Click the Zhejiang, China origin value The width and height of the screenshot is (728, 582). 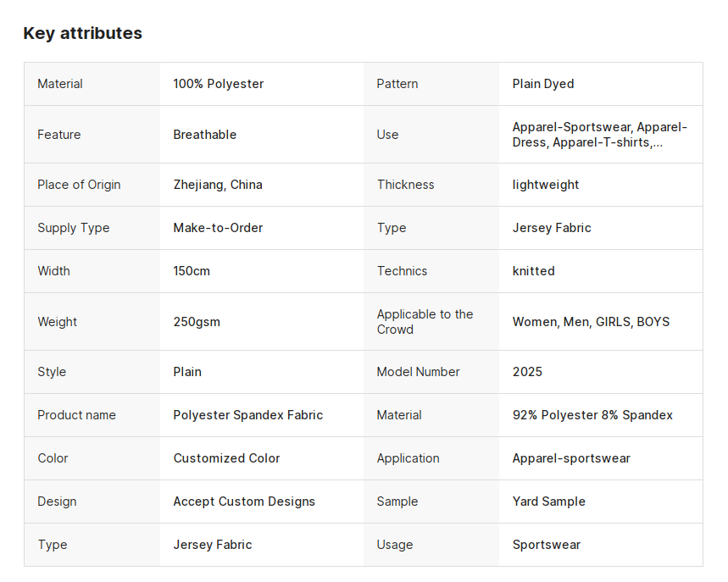point(218,185)
